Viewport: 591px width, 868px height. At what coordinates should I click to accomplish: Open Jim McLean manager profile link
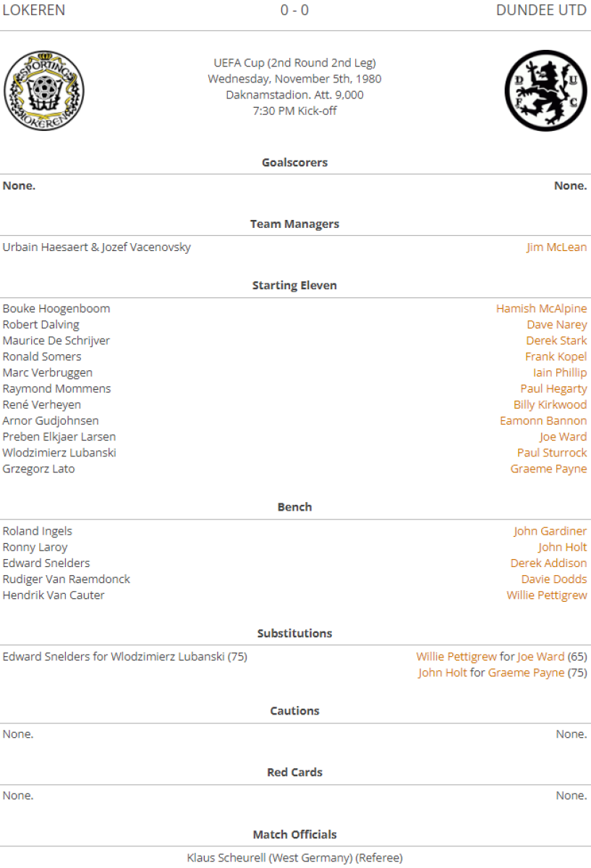tap(556, 247)
